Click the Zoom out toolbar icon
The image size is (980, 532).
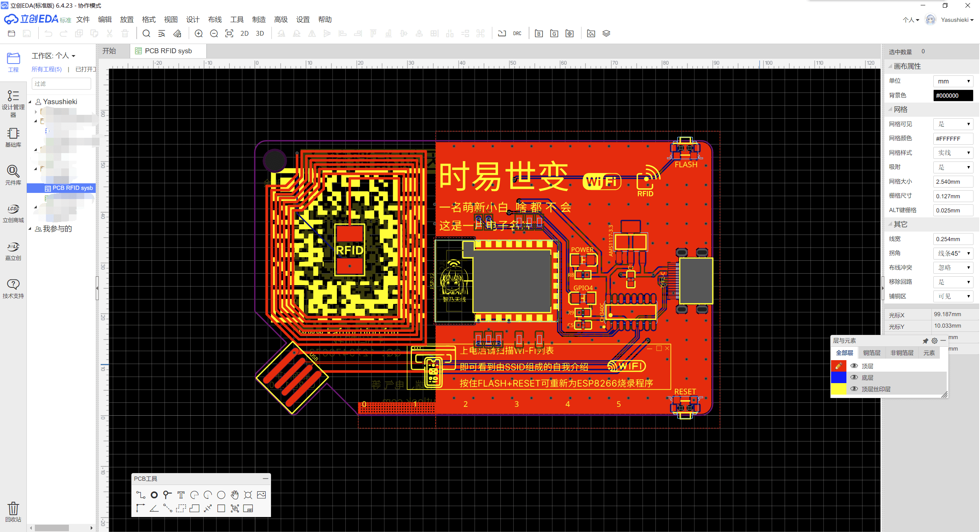214,34
